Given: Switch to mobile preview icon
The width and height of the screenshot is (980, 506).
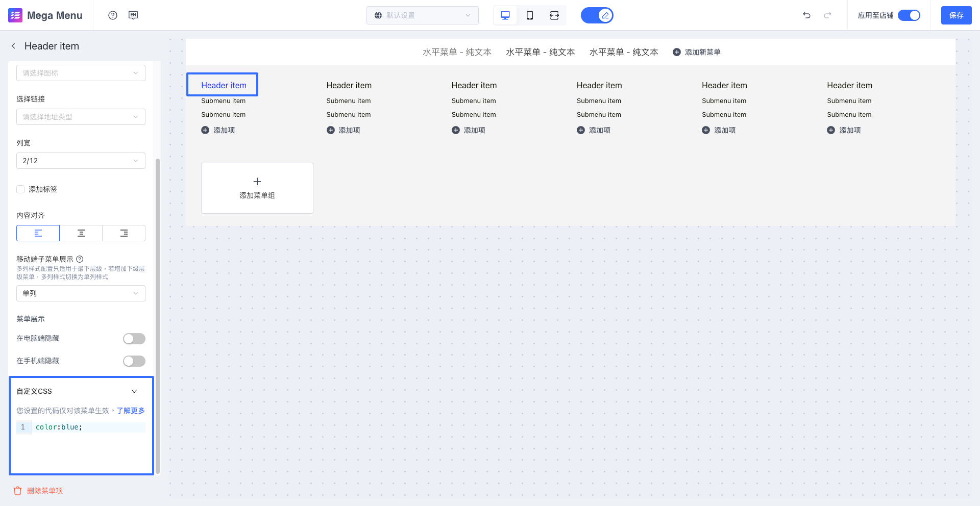Looking at the screenshot, I should coord(530,15).
